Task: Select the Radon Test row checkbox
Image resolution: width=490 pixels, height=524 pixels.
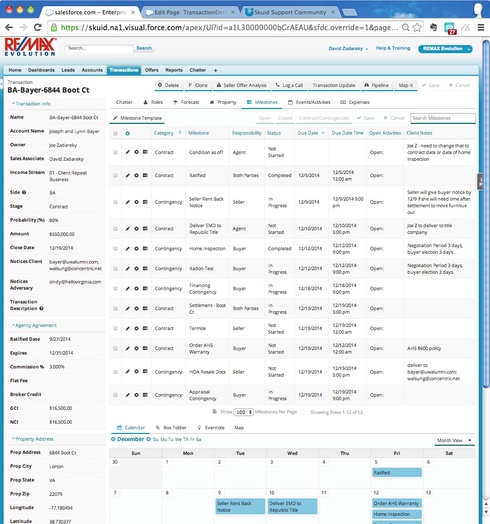Action: tap(116, 268)
